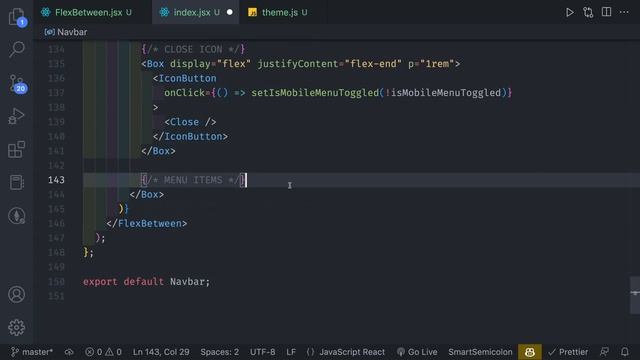Click the 'CLOSE ICON' comment text
This screenshot has width=640, height=360.
coord(193,49)
